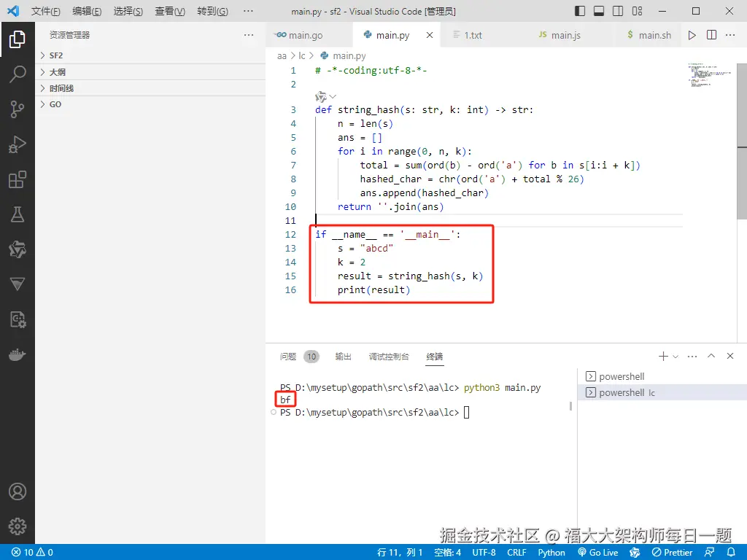
Task: Toggle secondary side bar layout icon
Action: (x=618, y=11)
